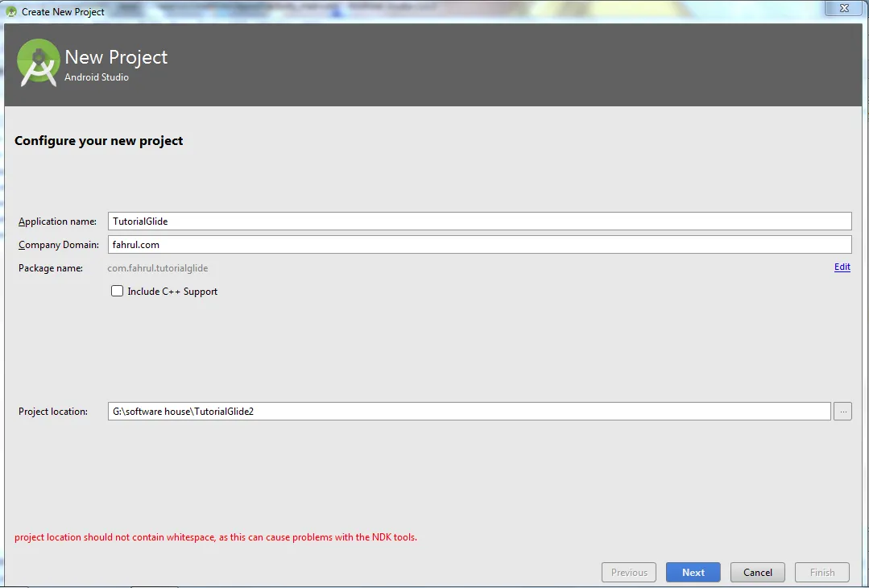Click the 'New Project' header title
This screenshot has width=869, height=588.
(x=116, y=57)
